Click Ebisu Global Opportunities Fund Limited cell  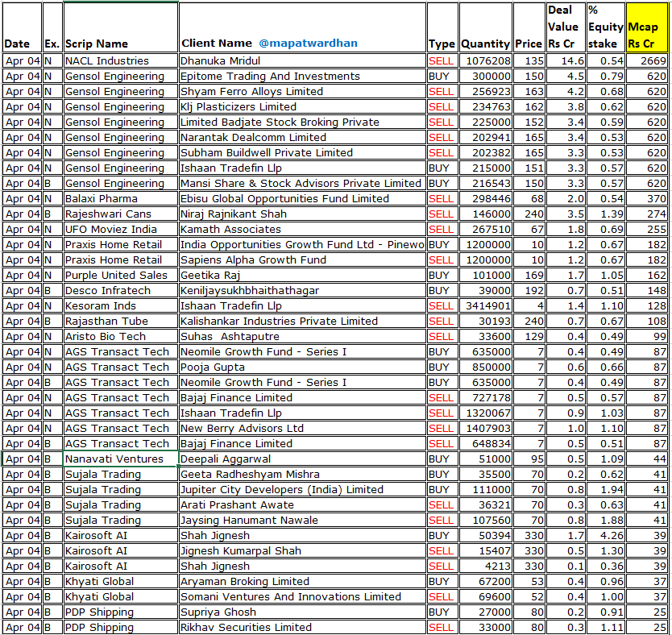pyautogui.click(x=302, y=199)
